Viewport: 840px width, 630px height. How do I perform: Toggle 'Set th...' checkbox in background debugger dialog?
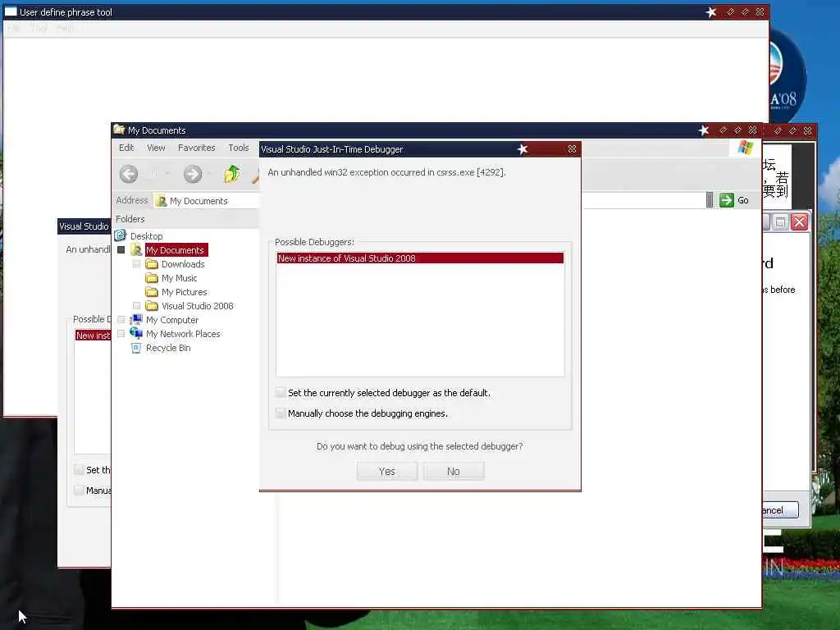79,470
